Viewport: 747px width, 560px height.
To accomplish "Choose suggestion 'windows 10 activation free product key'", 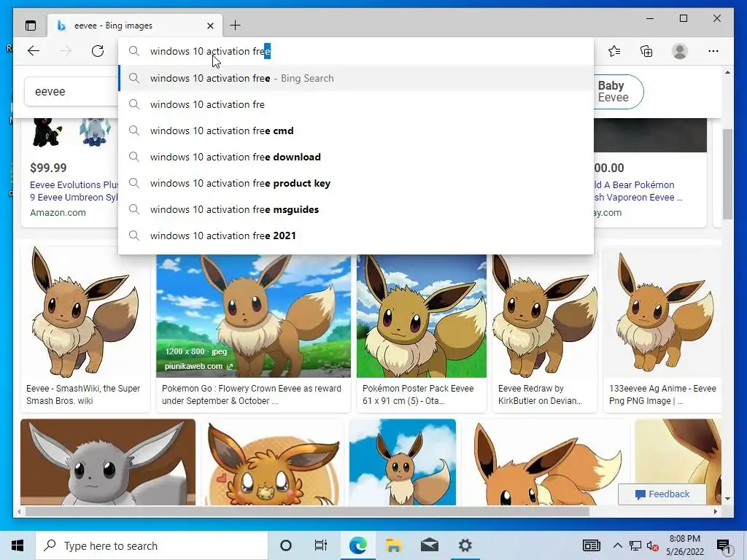I will pos(356,183).
